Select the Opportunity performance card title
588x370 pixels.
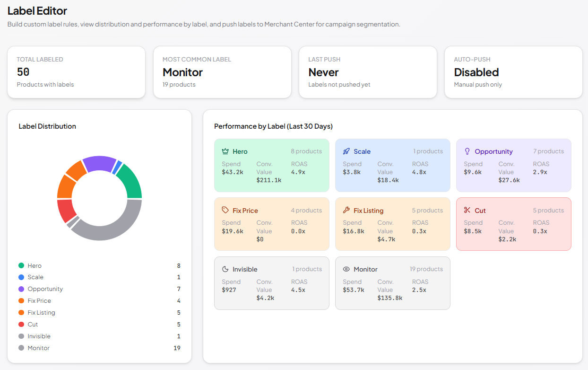pyautogui.click(x=493, y=151)
